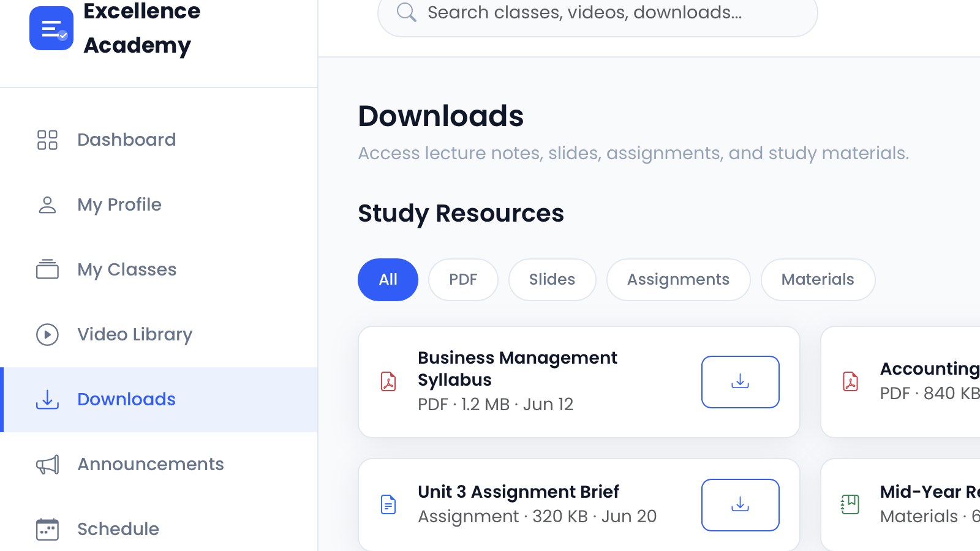The width and height of the screenshot is (980, 551).
Task: Click the PDF icon on Business Management Syllabus
Action: click(388, 381)
